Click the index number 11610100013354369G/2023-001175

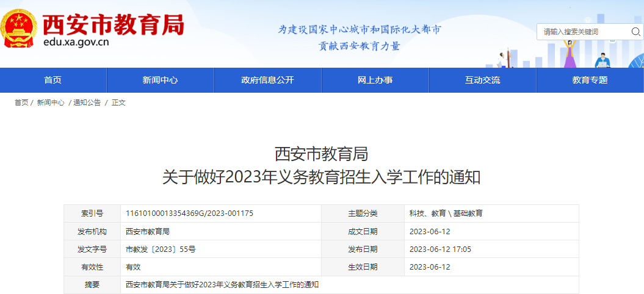click(189, 213)
